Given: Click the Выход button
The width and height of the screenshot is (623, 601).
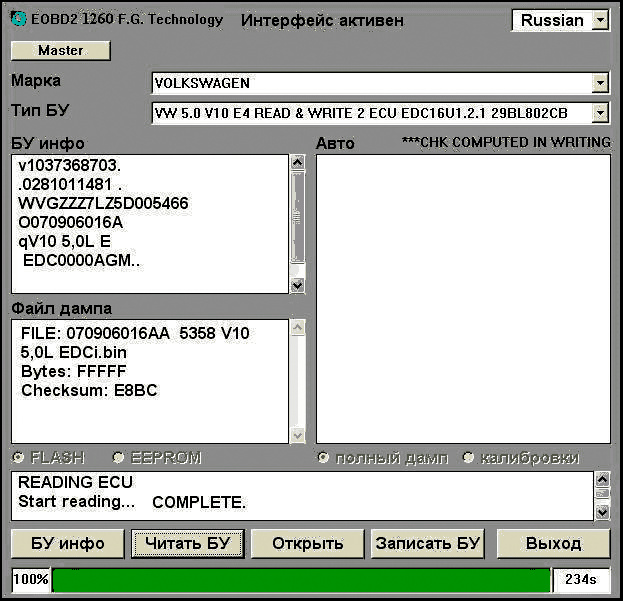Looking at the screenshot, I should (553, 543).
